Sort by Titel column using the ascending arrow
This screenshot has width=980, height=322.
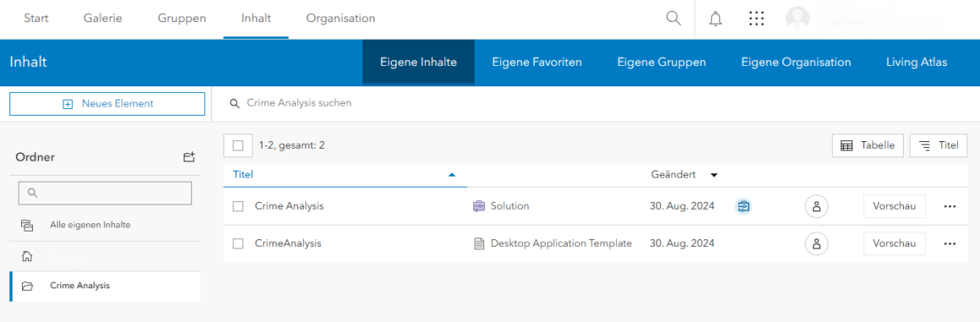point(452,175)
